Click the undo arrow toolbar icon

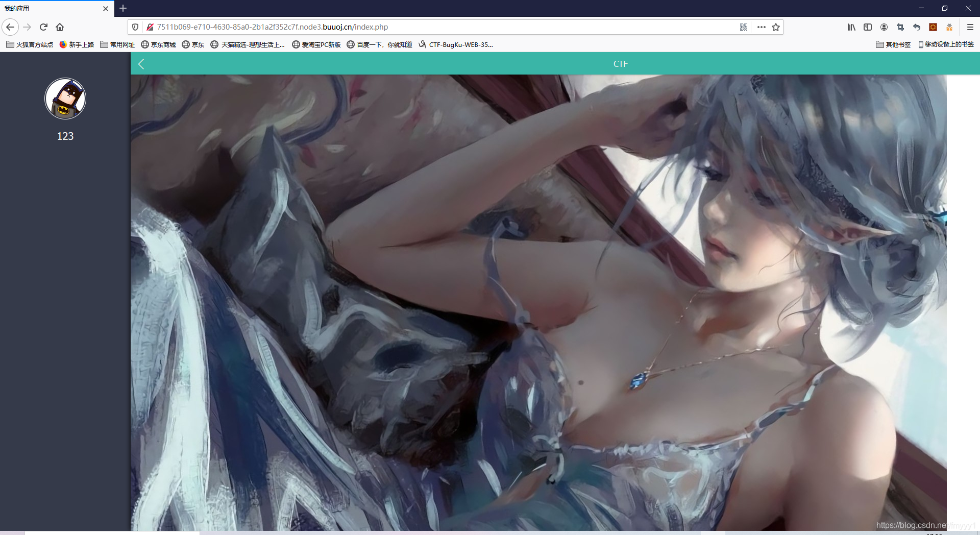tap(917, 27)
